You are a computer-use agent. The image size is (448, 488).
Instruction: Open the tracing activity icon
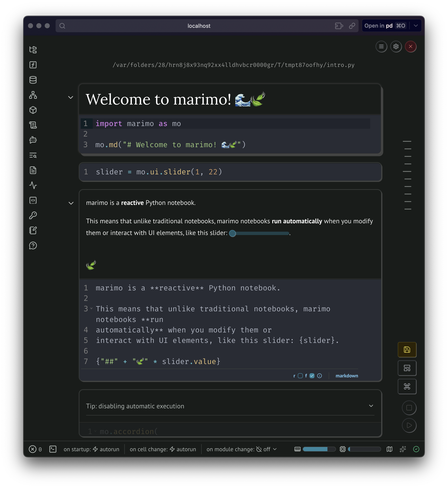point(33,185)
